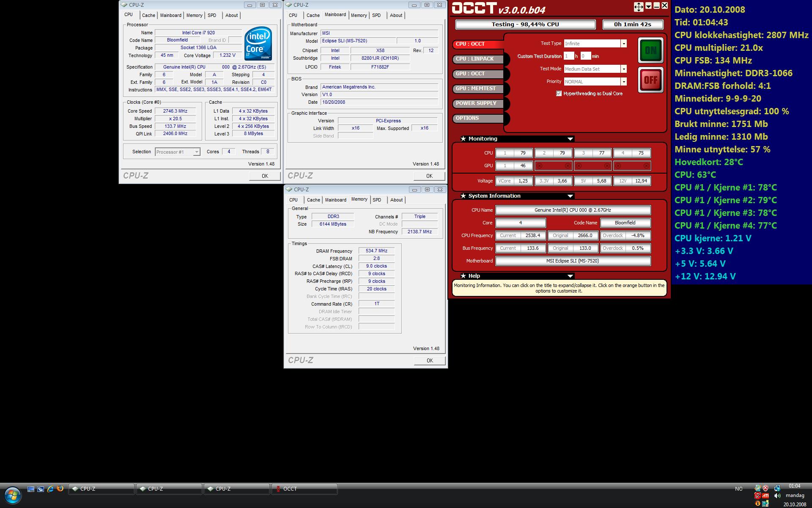Viewport: 812px width, 508px height.
Task: Click OK in the CPU-Z Memory window
Action: (430, 361)
